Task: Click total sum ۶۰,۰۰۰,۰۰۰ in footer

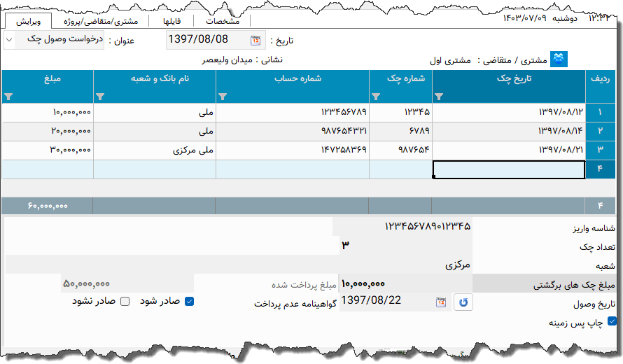Action: coord(48,206)
